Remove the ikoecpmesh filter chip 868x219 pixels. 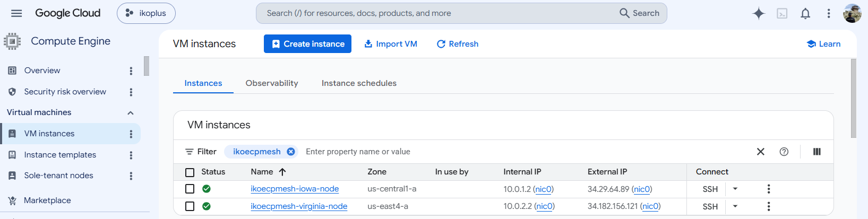(291, 152)
